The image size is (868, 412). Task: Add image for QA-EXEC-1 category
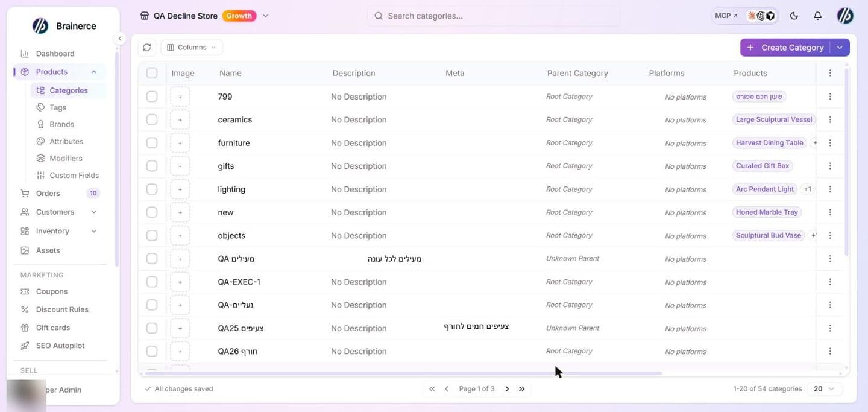[180, 282]
